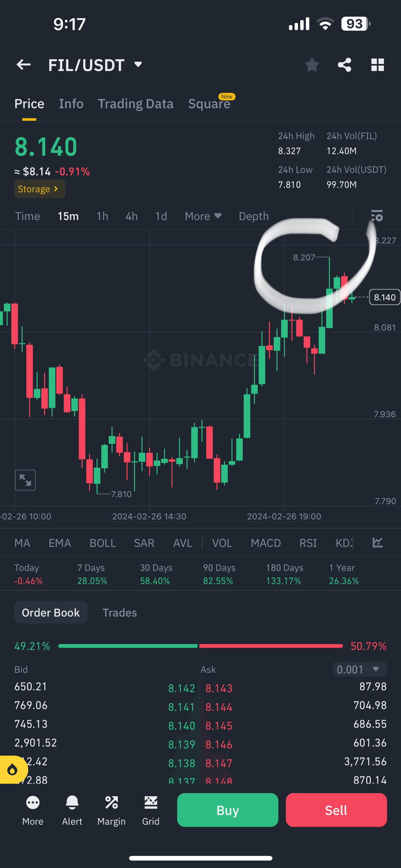Screen dimensions: 401x868
Task: Toggle the MACD indicator on the chart
Action: coord(265,542)
